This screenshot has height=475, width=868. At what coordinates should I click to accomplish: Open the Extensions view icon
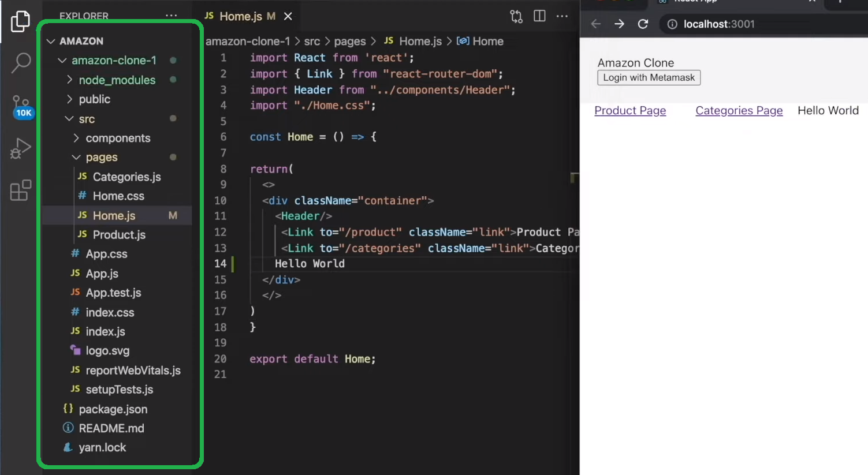(21, 190)
